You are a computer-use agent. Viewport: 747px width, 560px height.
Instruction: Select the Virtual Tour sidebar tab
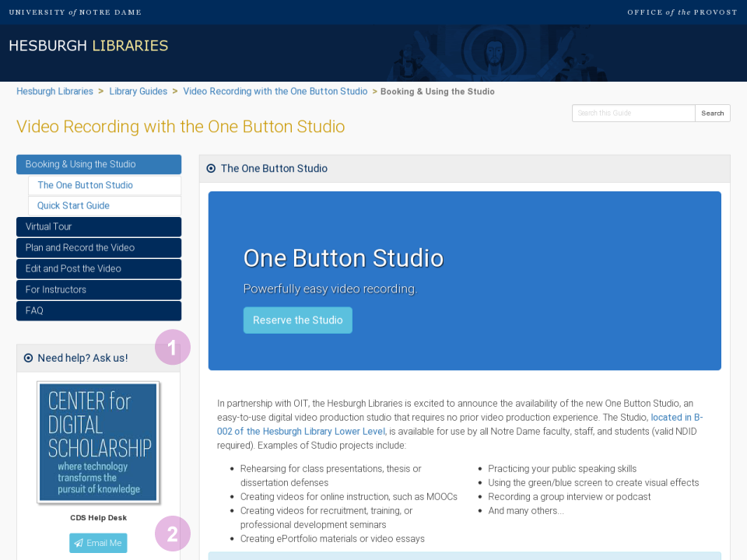pos(99,226)
